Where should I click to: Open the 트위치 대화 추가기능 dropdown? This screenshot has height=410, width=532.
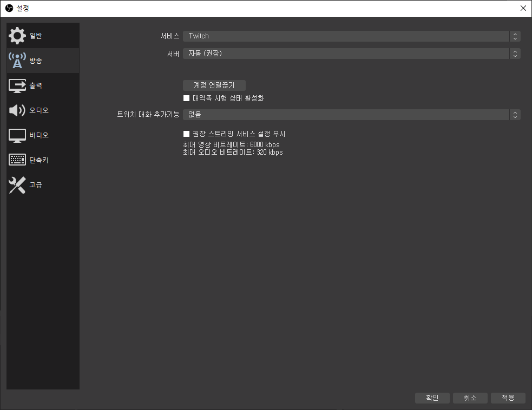click(351, 115)
